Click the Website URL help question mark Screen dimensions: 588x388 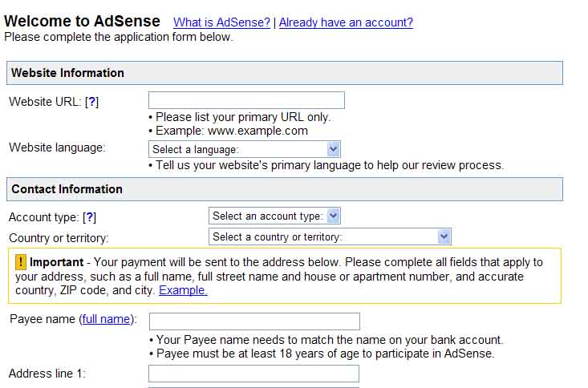coord(92,102)
